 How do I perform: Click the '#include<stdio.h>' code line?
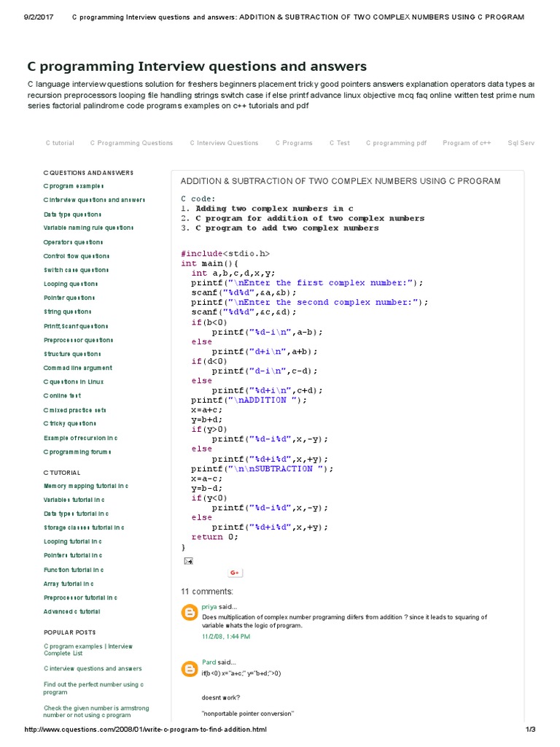tap(225, 253)
